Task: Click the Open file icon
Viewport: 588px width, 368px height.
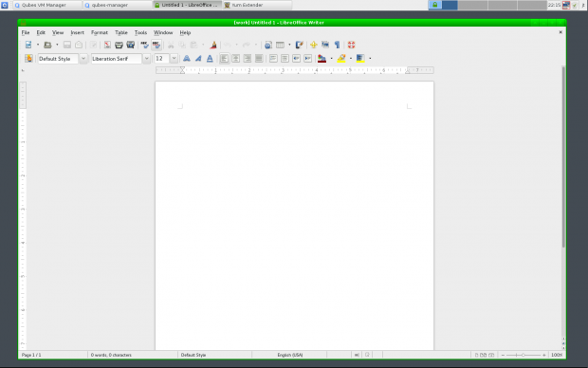Action: click(47, 45)
